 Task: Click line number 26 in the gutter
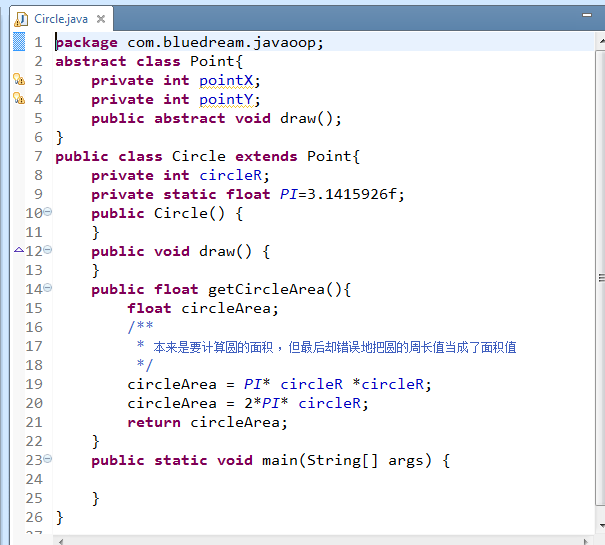tap(34, 517)
